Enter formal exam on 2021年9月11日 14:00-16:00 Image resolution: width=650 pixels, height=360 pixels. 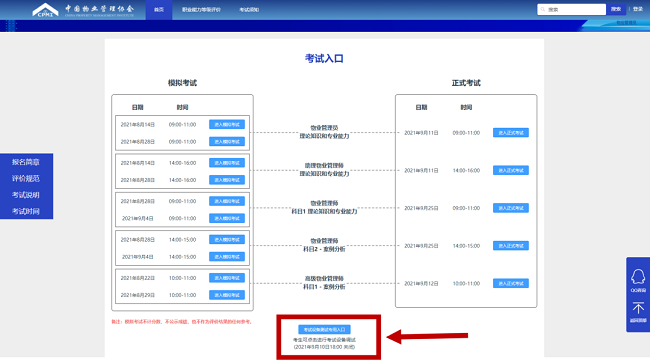511,170
